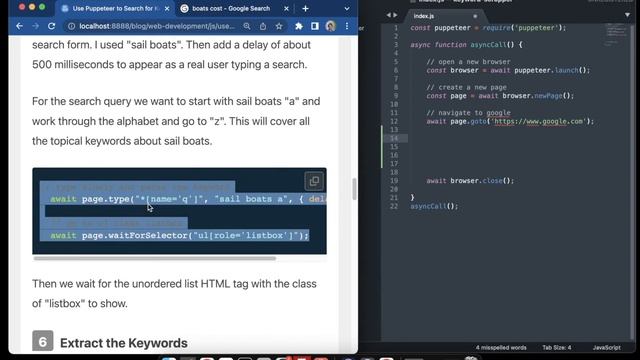Viewport: 640px width, 360px height.
Task: Click the asyncCall(); line in editor
Action: tap(434, 206)
